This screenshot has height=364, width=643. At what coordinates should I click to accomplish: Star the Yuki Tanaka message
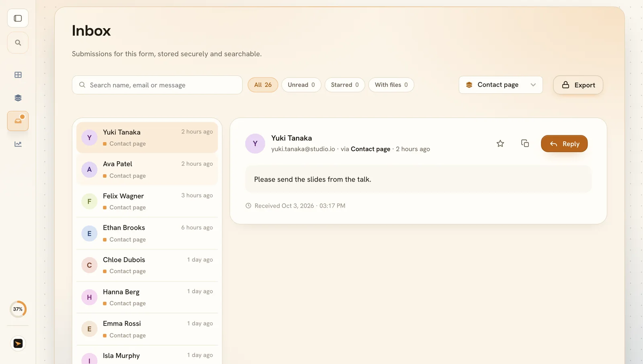500,143
